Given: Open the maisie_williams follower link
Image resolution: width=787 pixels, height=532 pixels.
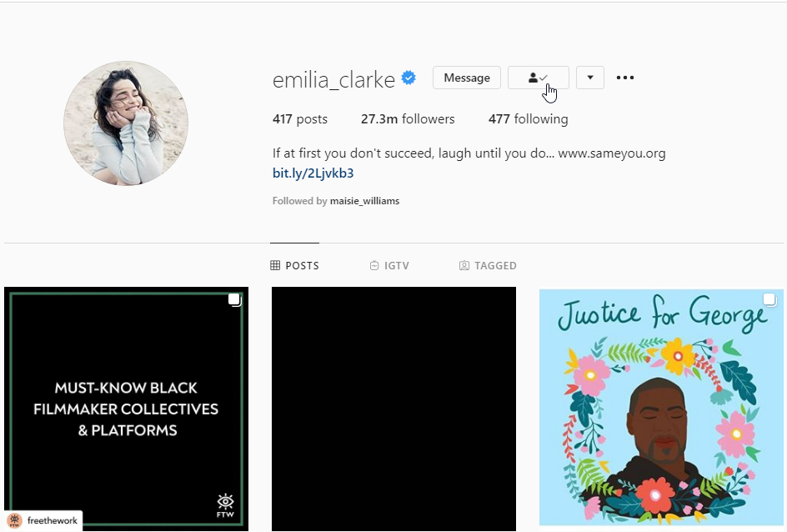Looking at the screenshot, I should coord(364,201).
